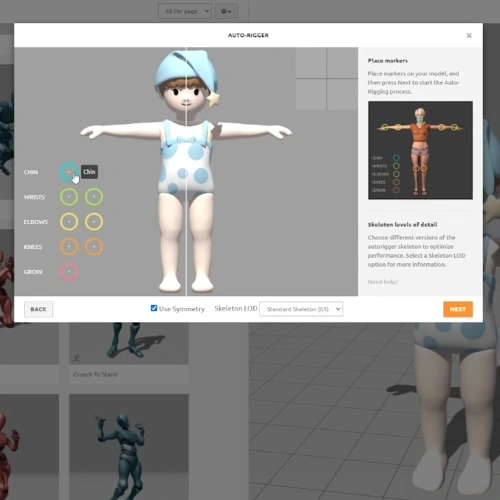Click the orange Next button
This screenshot has width=500, height=500.
(458, 309)
